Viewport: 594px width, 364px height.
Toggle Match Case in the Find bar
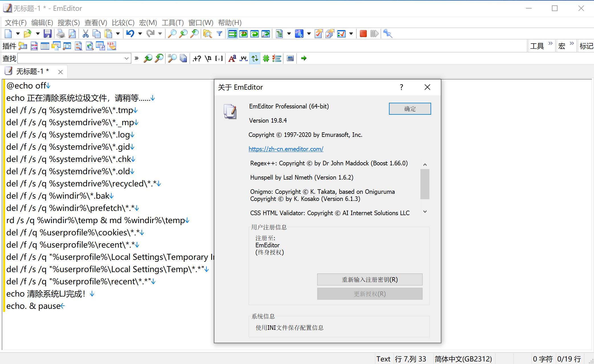coord(232,58)
